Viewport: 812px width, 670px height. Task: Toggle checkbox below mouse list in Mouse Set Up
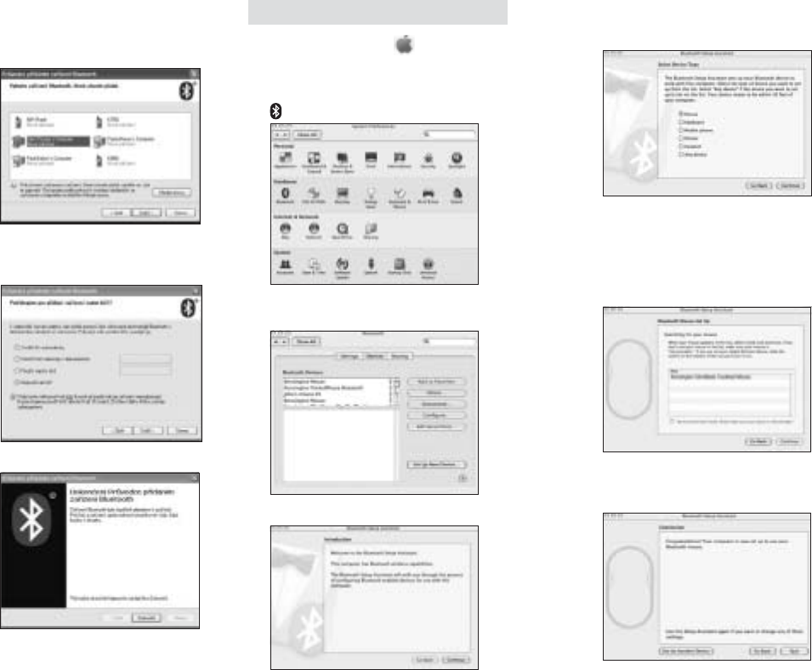673,422
